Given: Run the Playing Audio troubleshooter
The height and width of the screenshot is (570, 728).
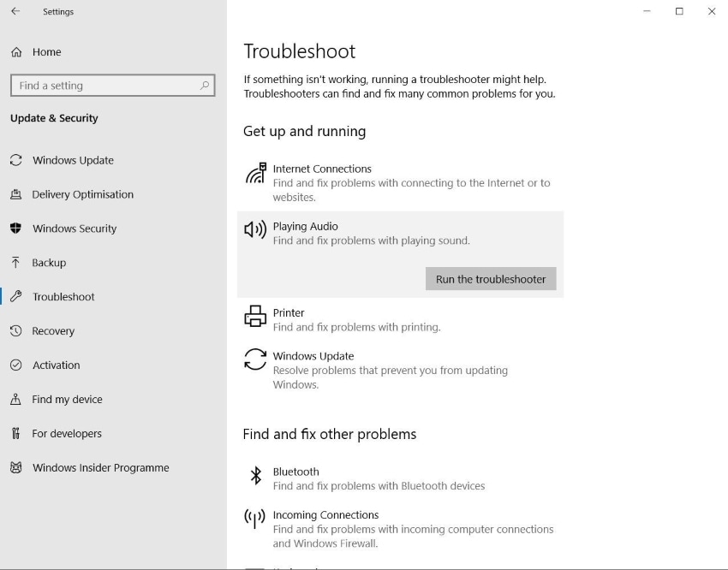Looking at the screenshot, I should click(x=491, y=279).
